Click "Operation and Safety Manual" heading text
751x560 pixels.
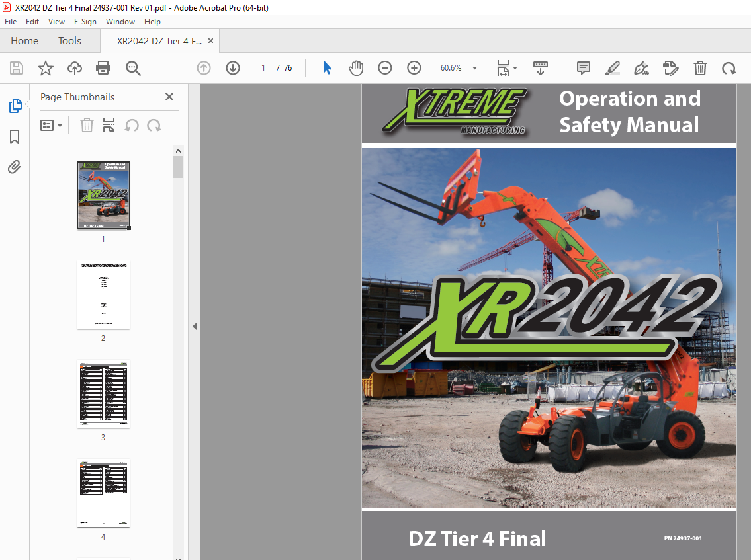629,112
